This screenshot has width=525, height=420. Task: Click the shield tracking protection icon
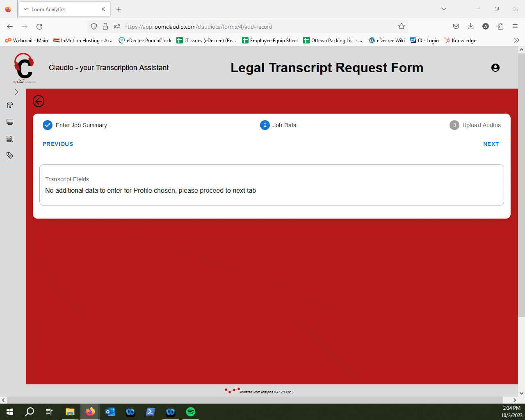tap(94, 26)
